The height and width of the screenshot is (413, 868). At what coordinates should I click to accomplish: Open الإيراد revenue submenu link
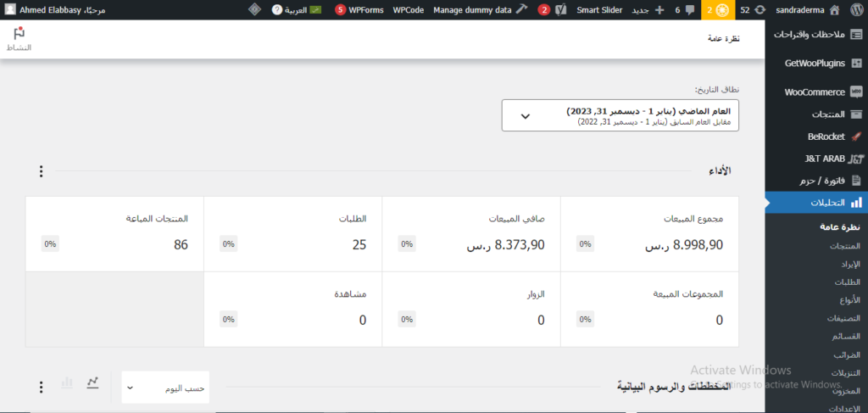click(850, 265)
